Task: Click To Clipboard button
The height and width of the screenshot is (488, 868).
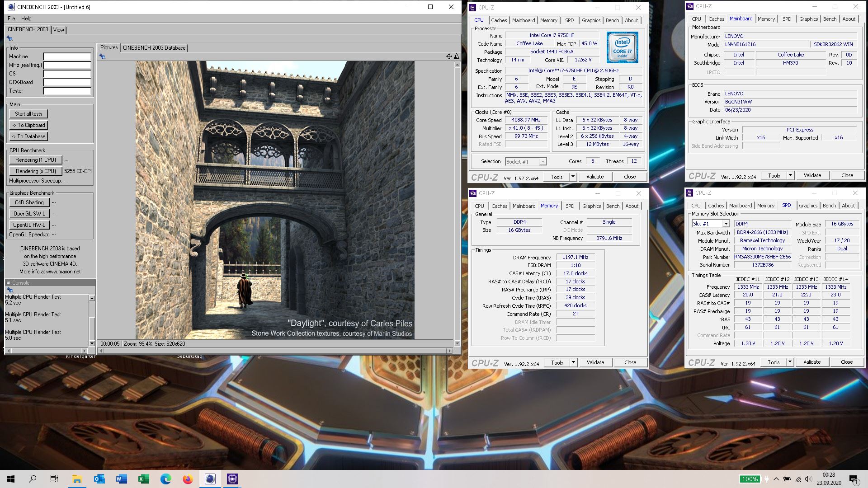Action: 28,125
